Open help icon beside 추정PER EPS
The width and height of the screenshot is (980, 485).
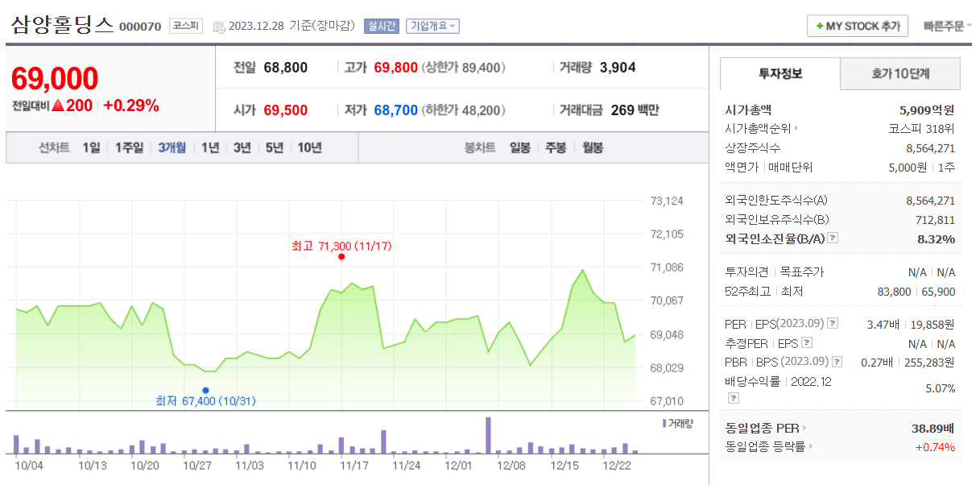coord(807,343)
